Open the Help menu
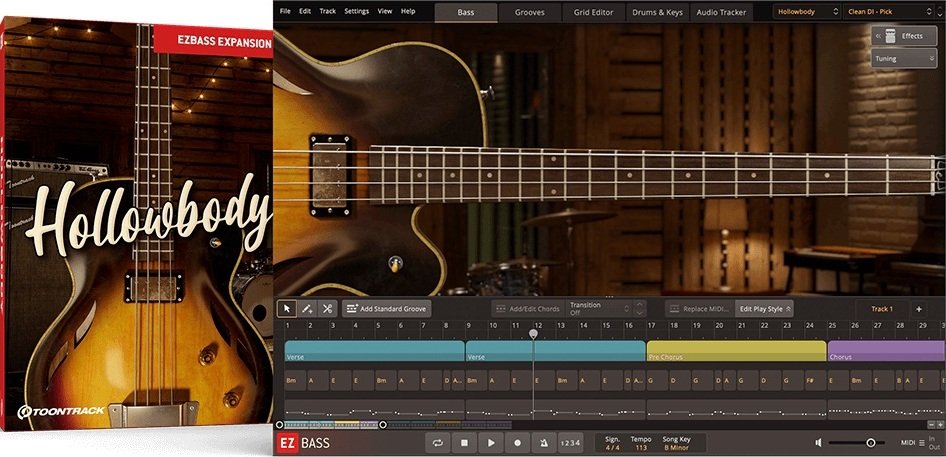The height and width of the screenshot is (457, 946). [x=408, y=11]
